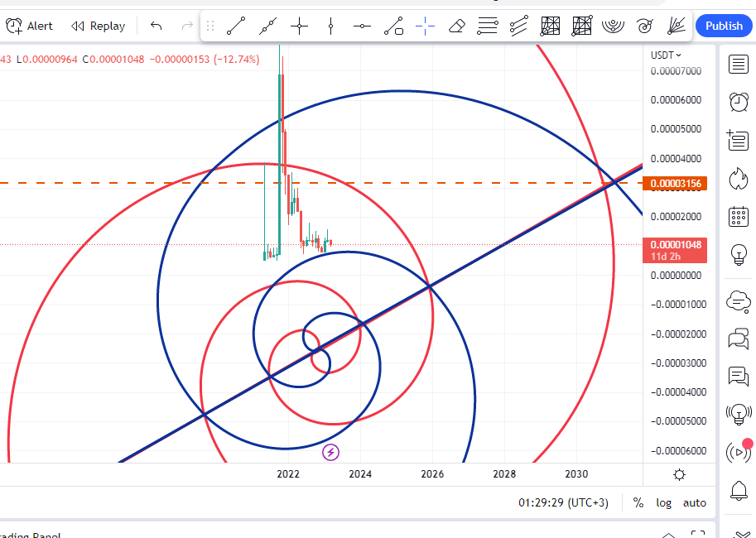Viewport: 756px width, 538px height.
Task: Open the Notifications bell panel
Action: pyautogui.click(x=738, y=491)
